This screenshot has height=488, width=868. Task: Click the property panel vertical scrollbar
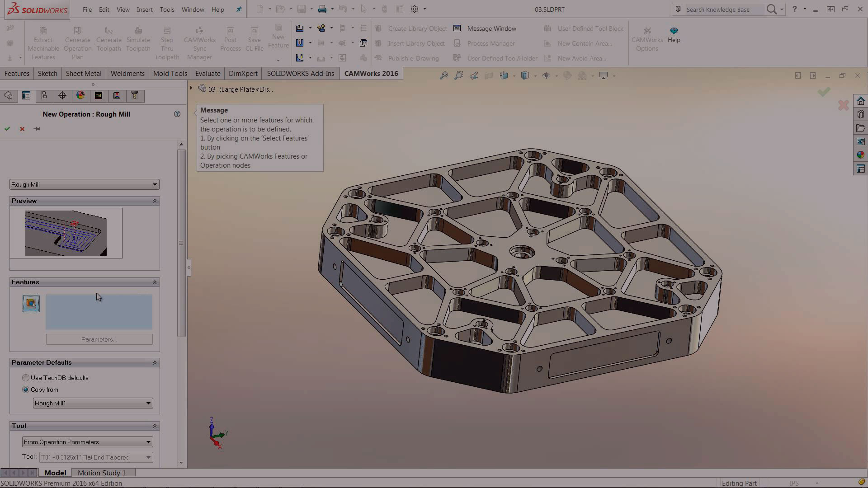click(x=181, y=243)
